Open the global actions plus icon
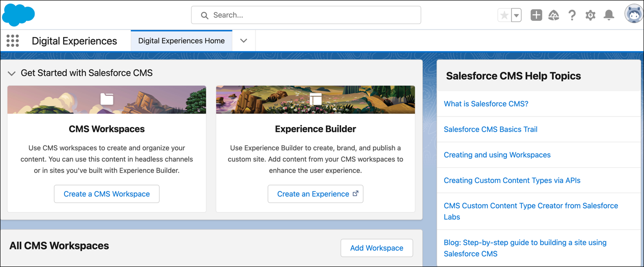This screenshot has height=267, width=644. pos(536,15)
